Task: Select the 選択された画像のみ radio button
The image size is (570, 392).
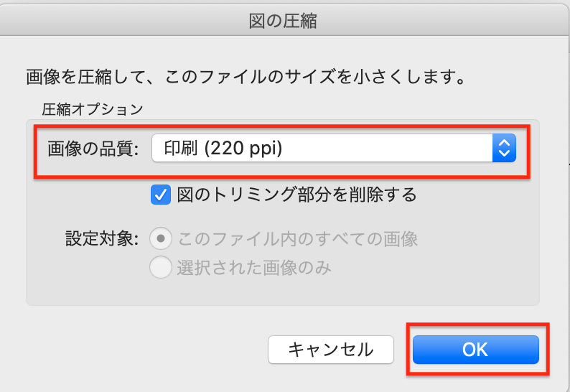Action: [x=160, y=268]
